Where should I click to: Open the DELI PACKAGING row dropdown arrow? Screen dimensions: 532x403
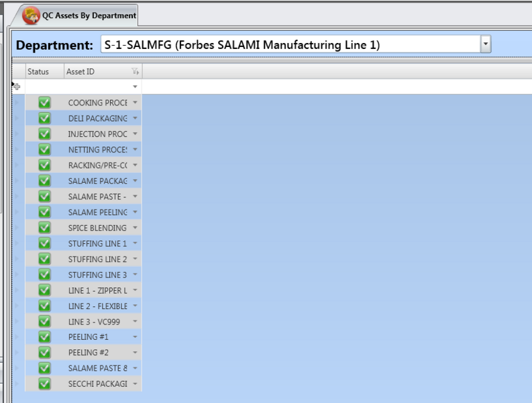click(135, 118)
